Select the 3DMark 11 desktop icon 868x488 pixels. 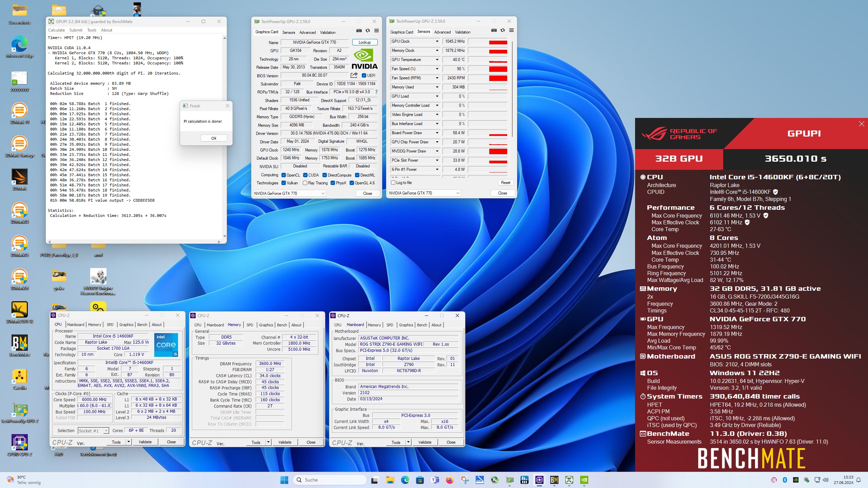20,114
